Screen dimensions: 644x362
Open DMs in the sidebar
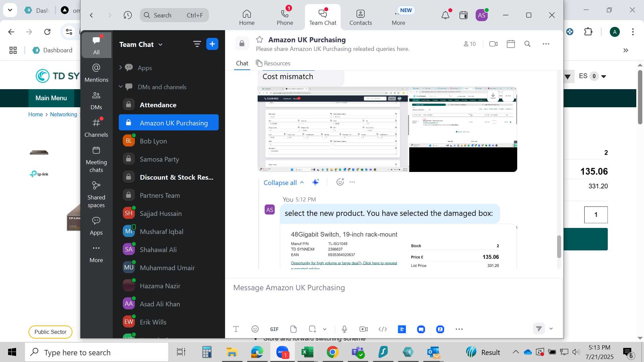tap(96, 100)
